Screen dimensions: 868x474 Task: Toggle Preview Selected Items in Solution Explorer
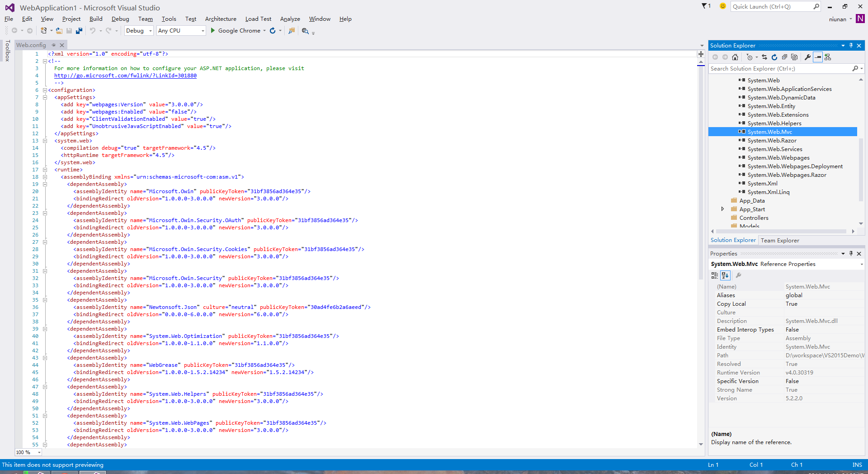coord(818,57)
